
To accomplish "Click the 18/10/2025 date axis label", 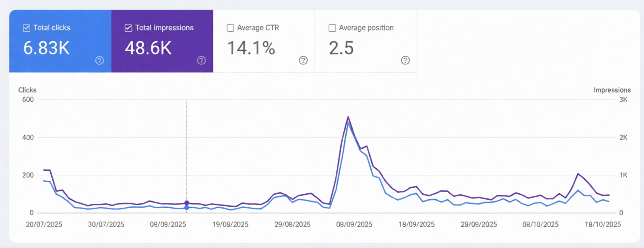I will [x=603, y=224].
